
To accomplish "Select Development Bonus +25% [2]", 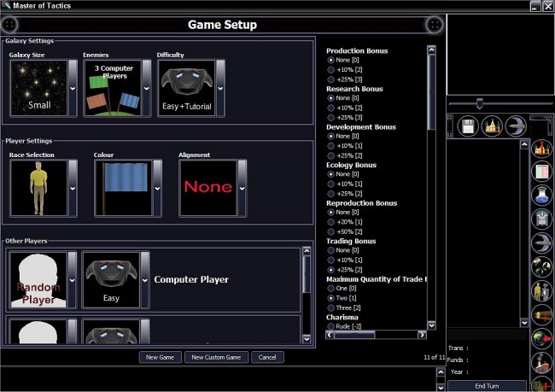I will [345, 155].
